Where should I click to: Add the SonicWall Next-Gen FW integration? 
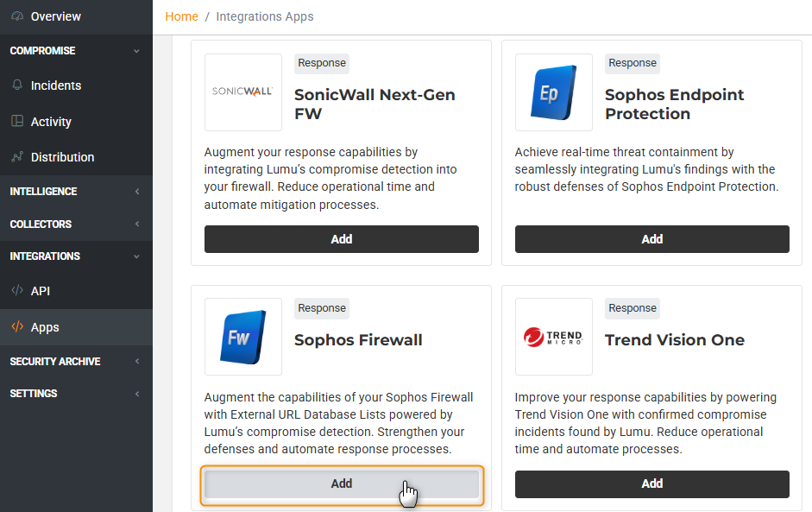tap(342, 239)
